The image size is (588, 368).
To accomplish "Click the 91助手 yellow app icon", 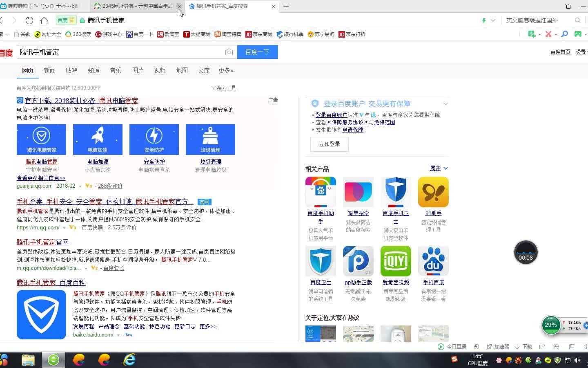I will click(x=433, y=192).
